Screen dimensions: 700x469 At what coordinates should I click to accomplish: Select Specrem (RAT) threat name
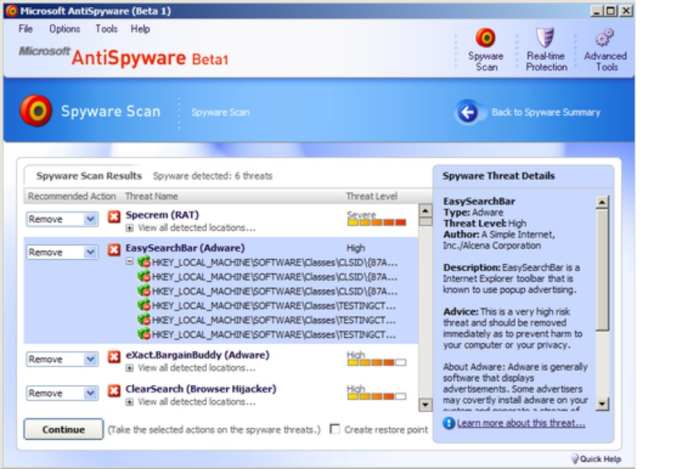coord(162,215)
